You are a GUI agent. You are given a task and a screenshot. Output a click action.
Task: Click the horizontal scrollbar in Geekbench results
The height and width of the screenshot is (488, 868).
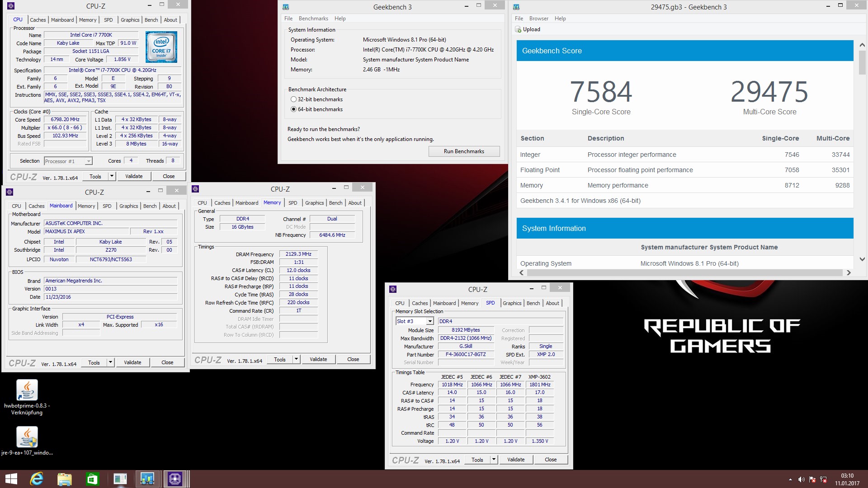coord(685,272)
